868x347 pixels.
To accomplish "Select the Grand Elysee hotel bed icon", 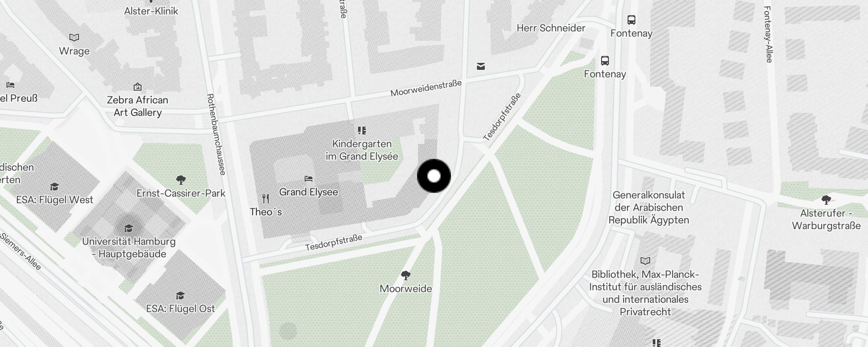I will 309,178.
